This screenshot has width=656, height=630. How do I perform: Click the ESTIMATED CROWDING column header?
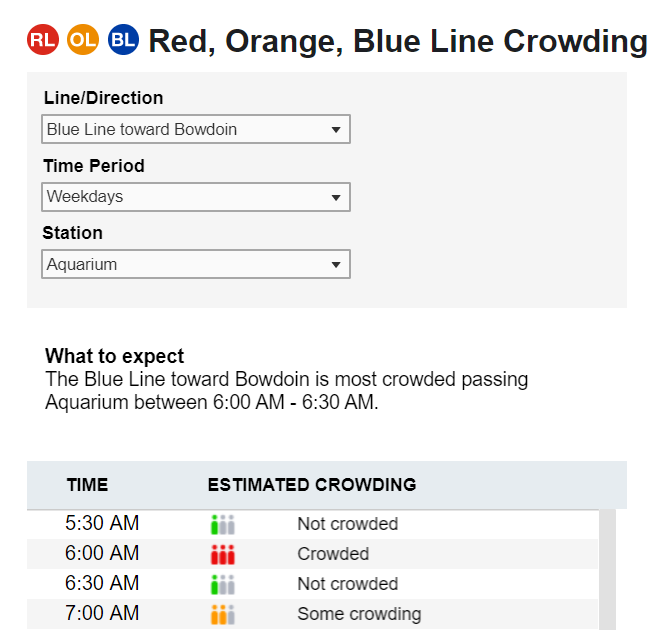point(312,485)
